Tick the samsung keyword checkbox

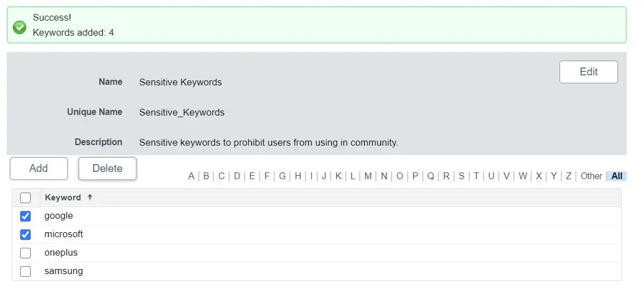(26, 271)
